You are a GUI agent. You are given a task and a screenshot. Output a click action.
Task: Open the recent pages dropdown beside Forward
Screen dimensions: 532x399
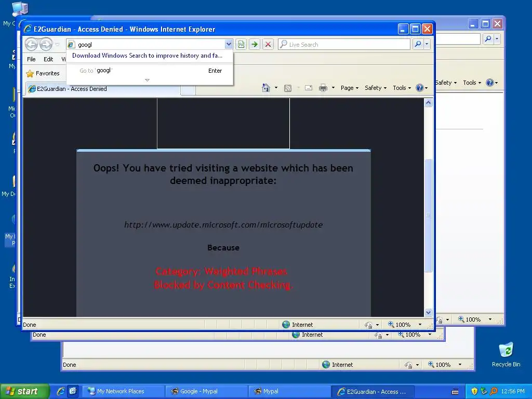click(57, 45)
